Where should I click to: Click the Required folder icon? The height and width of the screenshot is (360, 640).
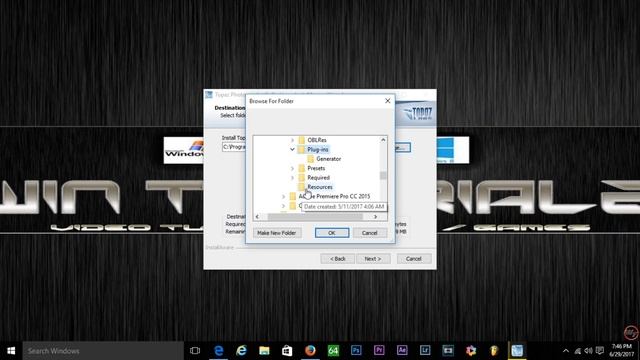(302, 178)
